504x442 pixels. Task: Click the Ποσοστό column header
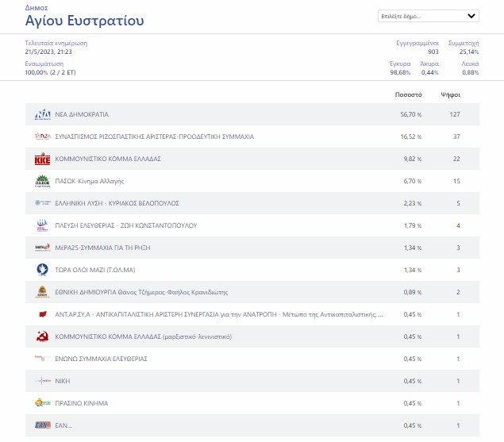click(x=408, y=94)
